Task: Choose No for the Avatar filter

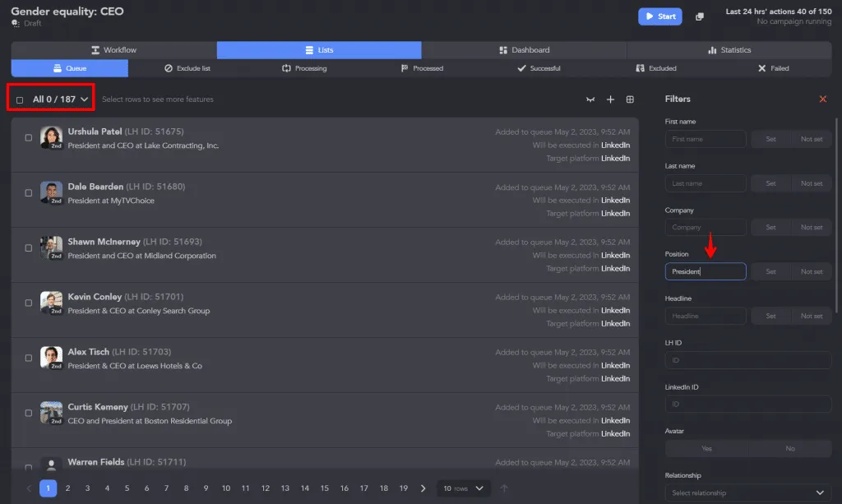Action: [x=790, y=449]
